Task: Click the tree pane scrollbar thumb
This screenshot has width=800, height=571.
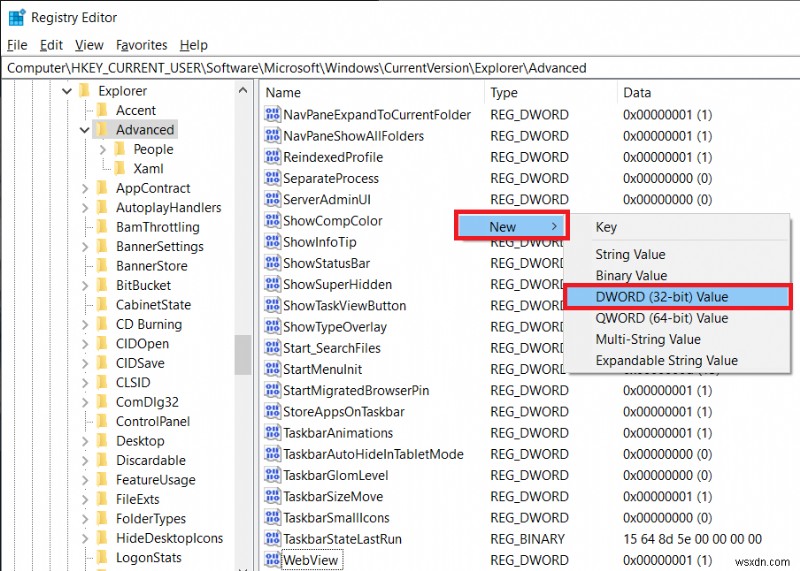Action: [243, 355]
